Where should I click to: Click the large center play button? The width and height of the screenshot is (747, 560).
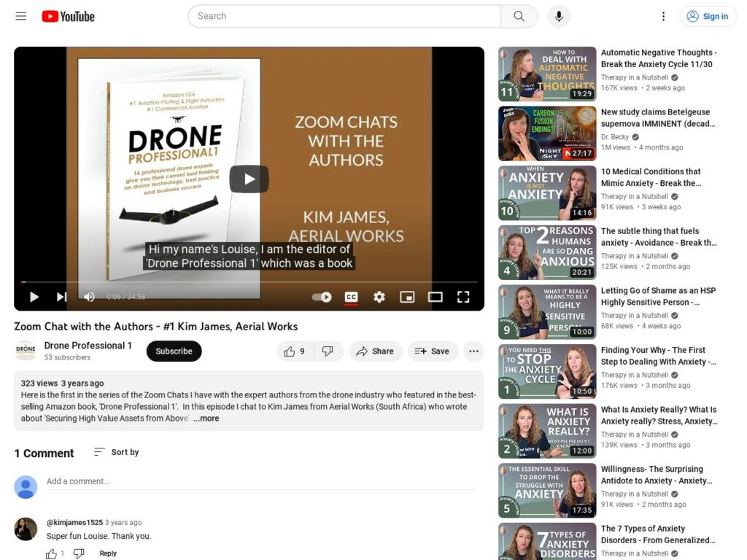[x=249, y=179]
